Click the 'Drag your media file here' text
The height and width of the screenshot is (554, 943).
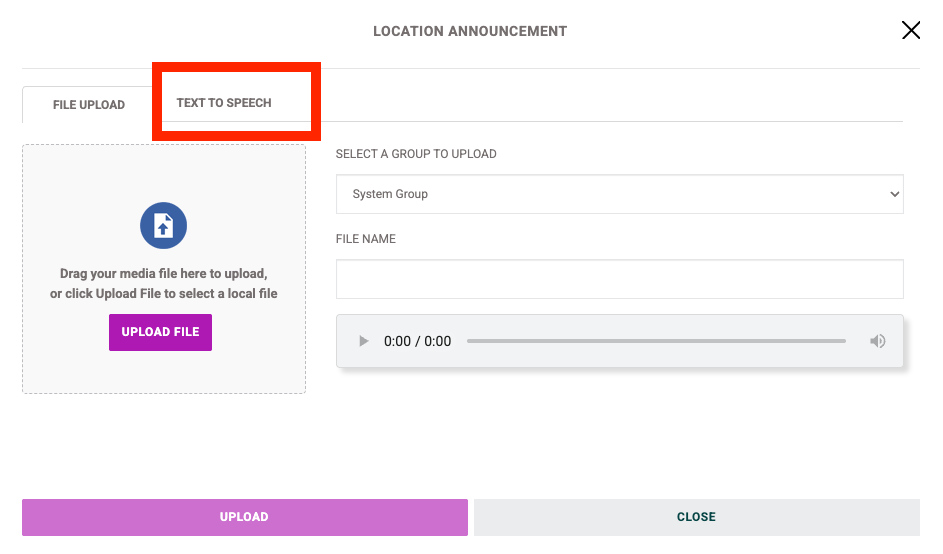click(x=164, y=274)
